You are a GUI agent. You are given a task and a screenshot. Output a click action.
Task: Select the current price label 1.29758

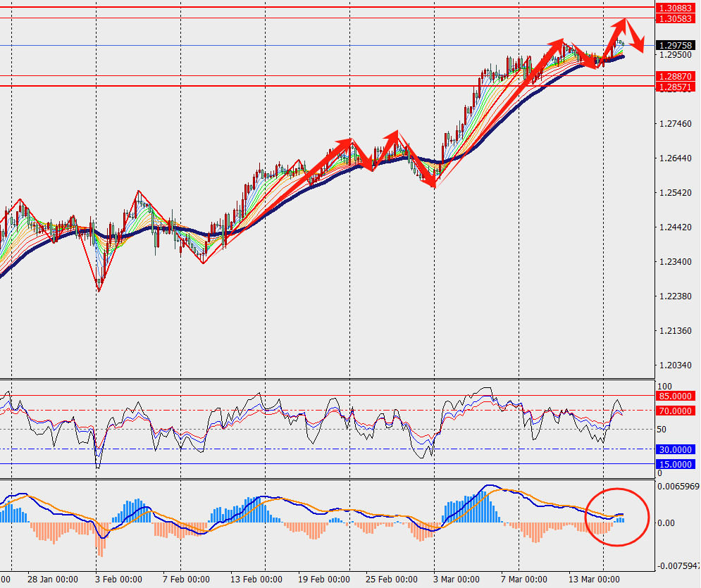click(674, 45)
